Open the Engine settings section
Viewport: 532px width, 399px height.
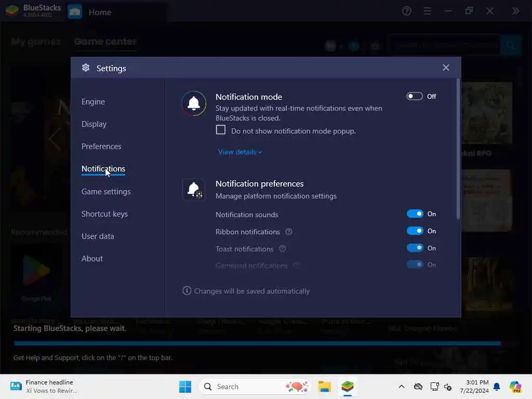93,102
